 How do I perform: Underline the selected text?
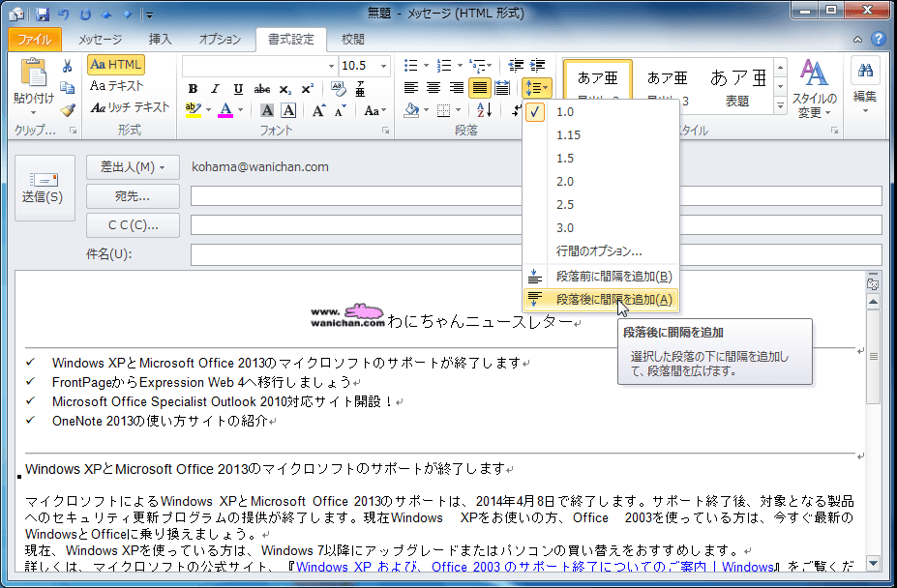tap(238, 89)
